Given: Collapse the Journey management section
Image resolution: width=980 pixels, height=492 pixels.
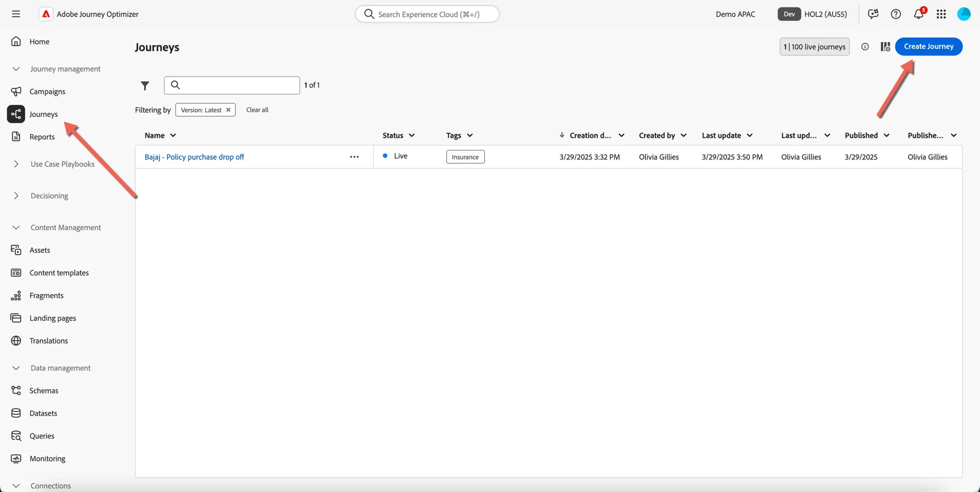Looking at the screenshot, I should pyautogui.click(x=16, y=69).
